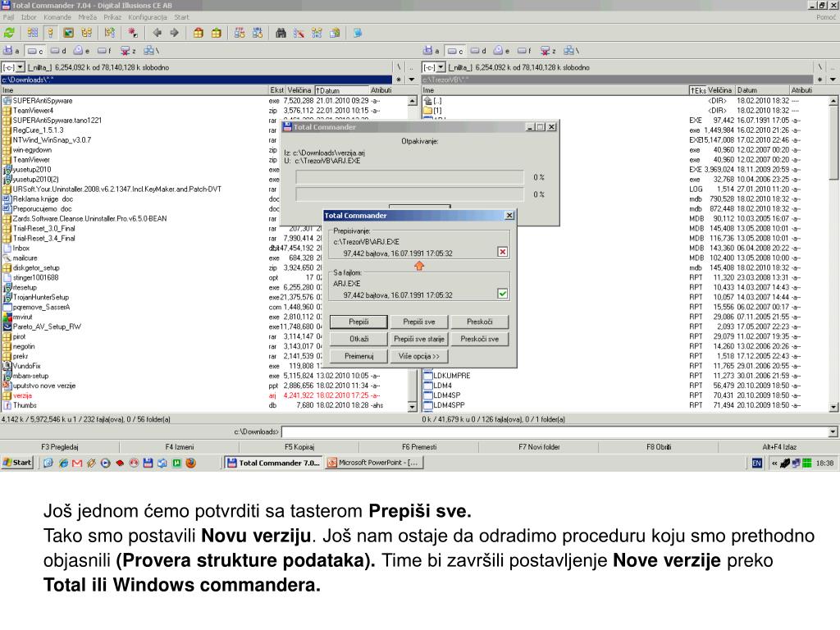Click Otkaži to cancel overwrite
The width and height of the screenshot is (840, 630).
click(358, 339)
